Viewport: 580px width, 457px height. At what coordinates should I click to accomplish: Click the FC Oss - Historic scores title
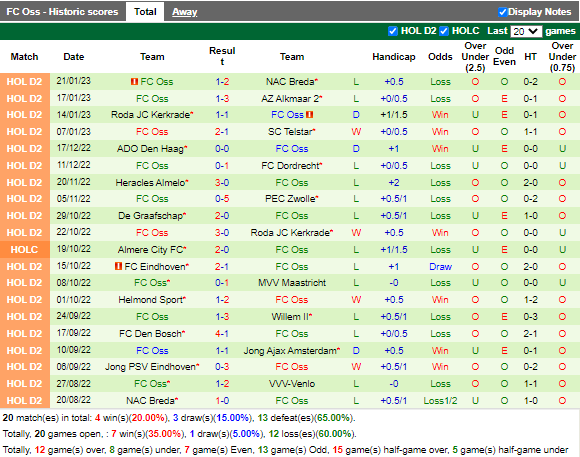pos(62,12)
